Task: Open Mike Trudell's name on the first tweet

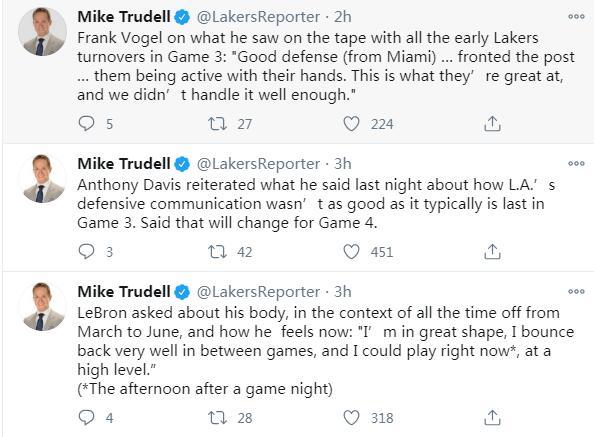Action: click(x=124, y=17)
